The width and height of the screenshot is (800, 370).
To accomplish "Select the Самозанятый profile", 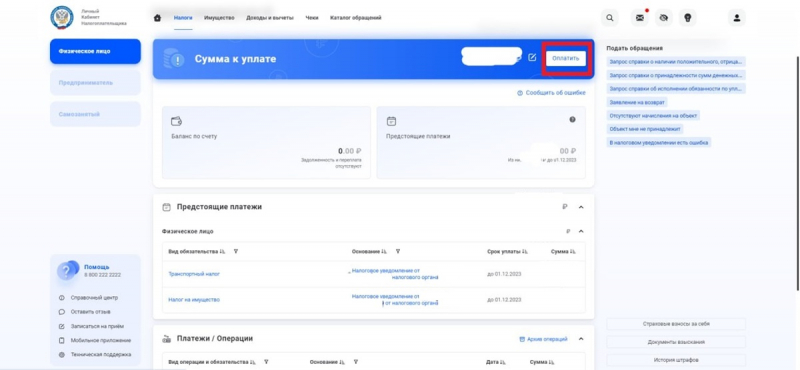I will [x=95, y=114].
